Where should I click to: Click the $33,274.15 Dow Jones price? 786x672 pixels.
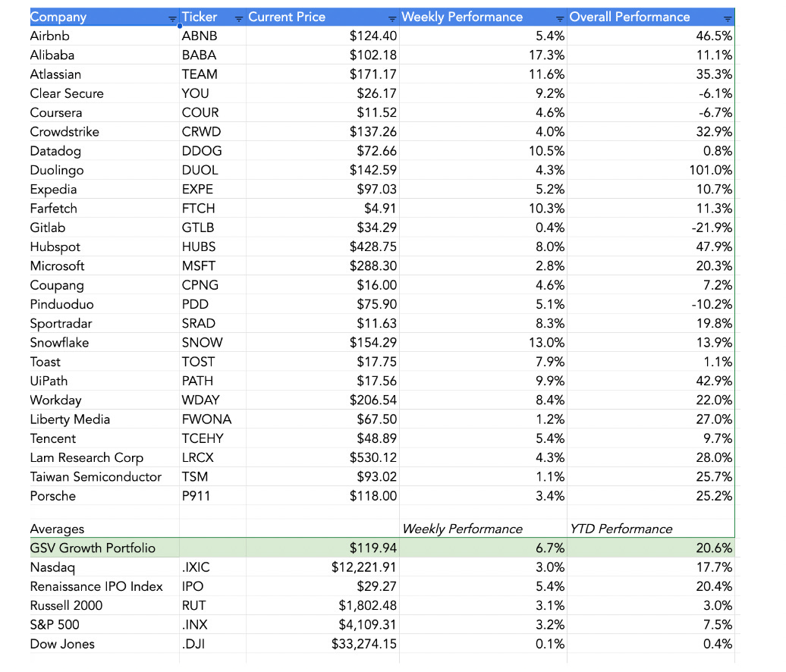point(322,644)
